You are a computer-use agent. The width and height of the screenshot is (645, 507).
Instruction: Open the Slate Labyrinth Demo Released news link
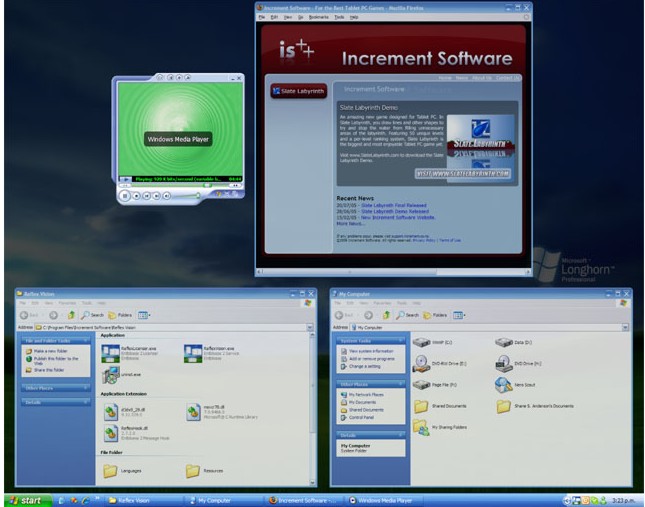(x=395, y=211)
